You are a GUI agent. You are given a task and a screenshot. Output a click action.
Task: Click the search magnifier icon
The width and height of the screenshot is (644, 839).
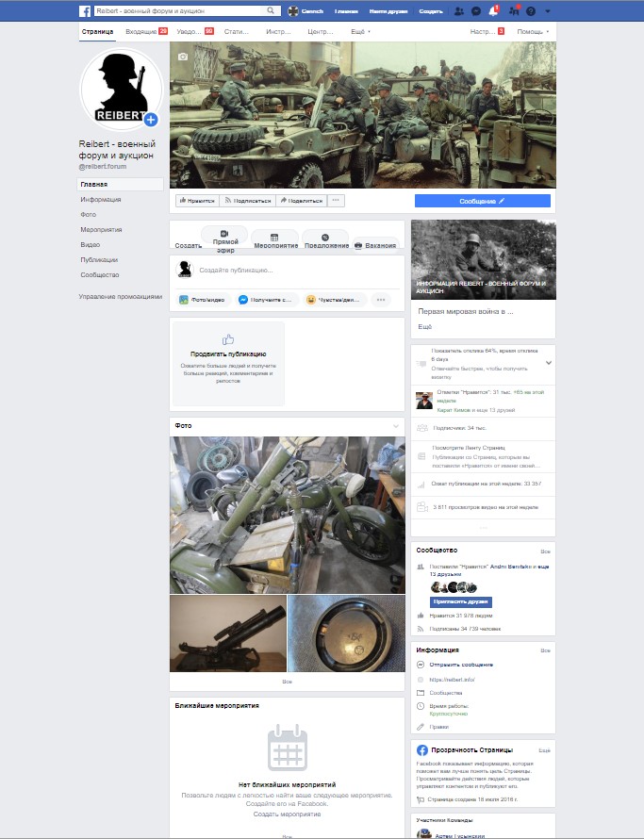[271, 10]
